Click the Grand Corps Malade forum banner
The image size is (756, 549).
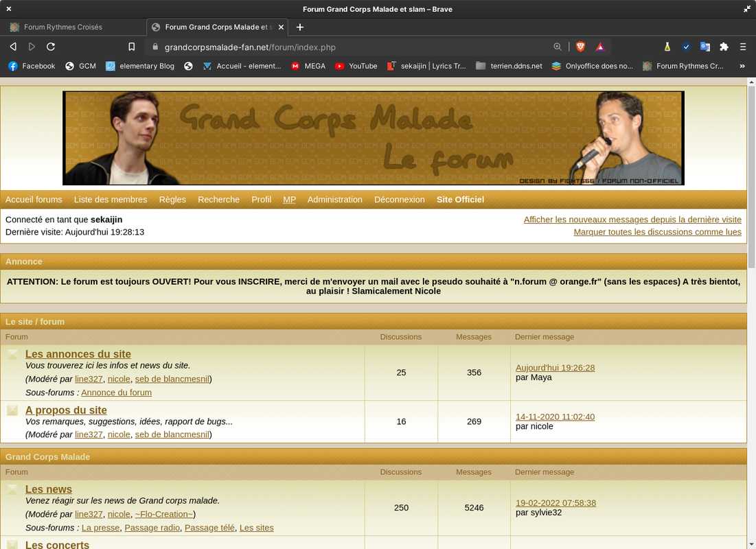point(373,138)
